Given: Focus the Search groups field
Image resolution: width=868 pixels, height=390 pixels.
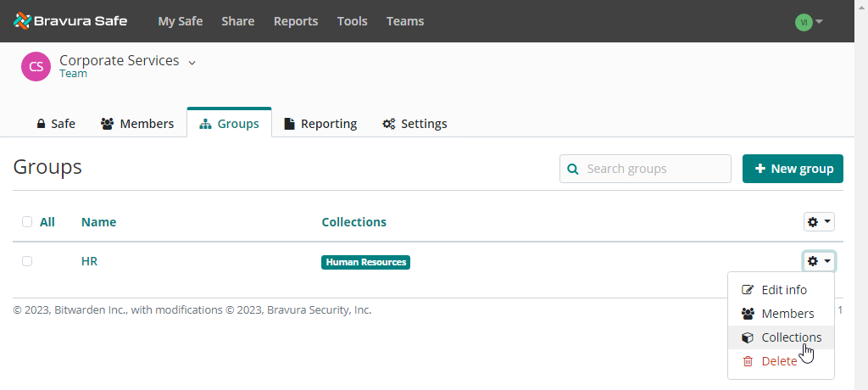Looking at the screenshot, I should coord(653,169).
